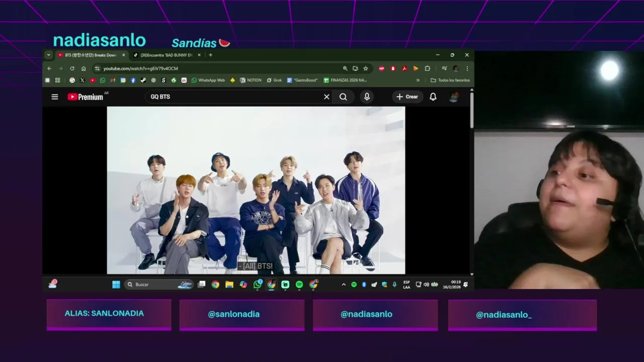Go back one page in Chrome
This screenshot has width=644, height=362.
point(49,68)
